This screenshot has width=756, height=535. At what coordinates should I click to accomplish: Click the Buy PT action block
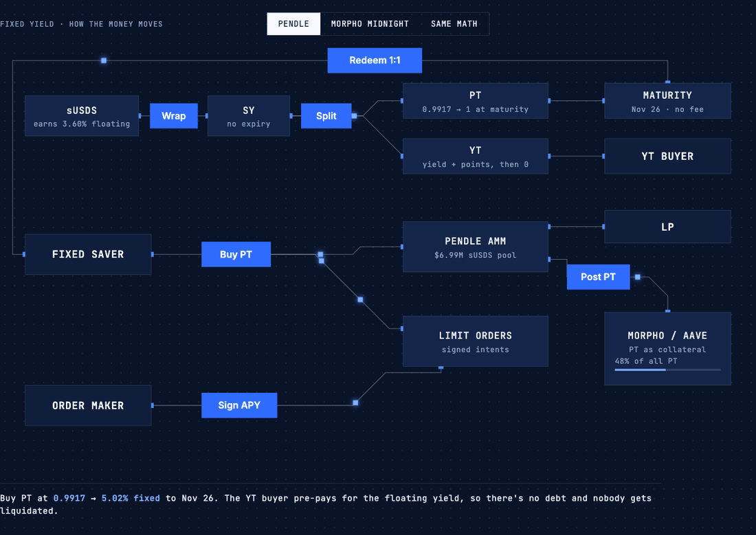click(x=236, y=254)
